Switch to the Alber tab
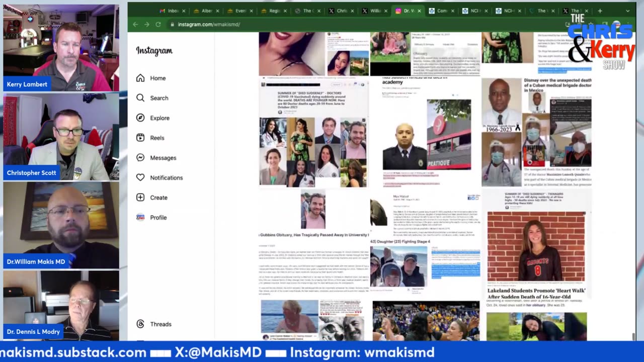This screenshot has width=644, height=362. (207, 11)
